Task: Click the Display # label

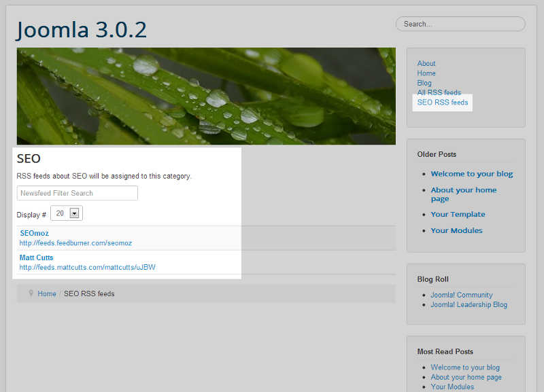Action: 31,215
